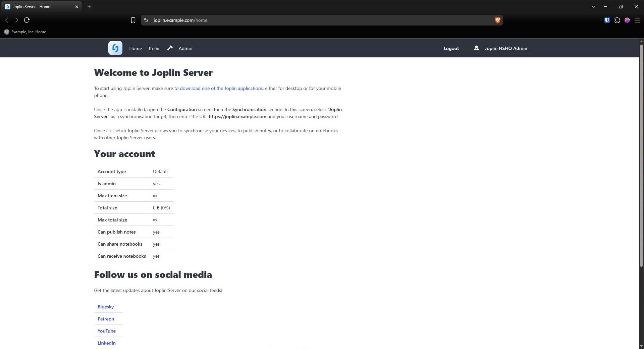Open the LinkedIn link
Image resolution: width=644 pixels, height=349 pixels.
[107, 343]
